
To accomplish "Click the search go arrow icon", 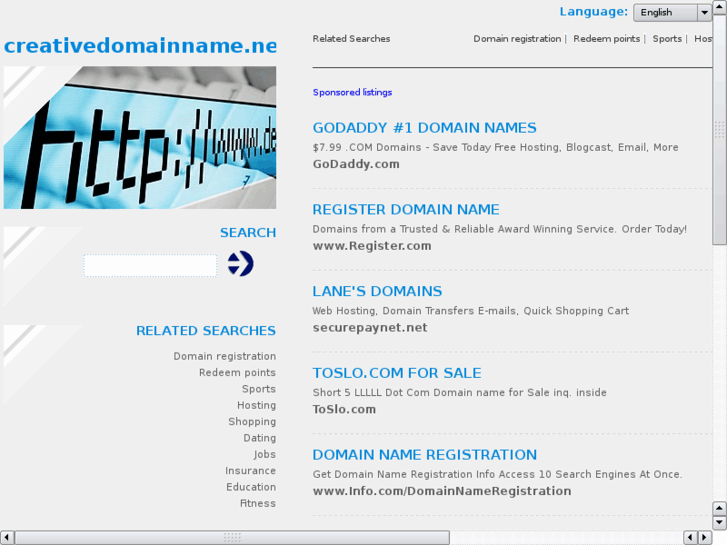I will click(240, 264).
